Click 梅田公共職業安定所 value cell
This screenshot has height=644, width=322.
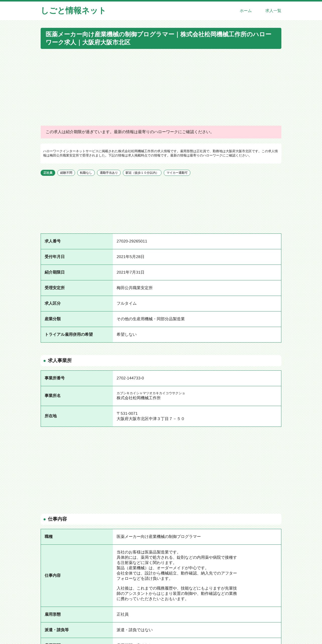(x=197, y=288)
